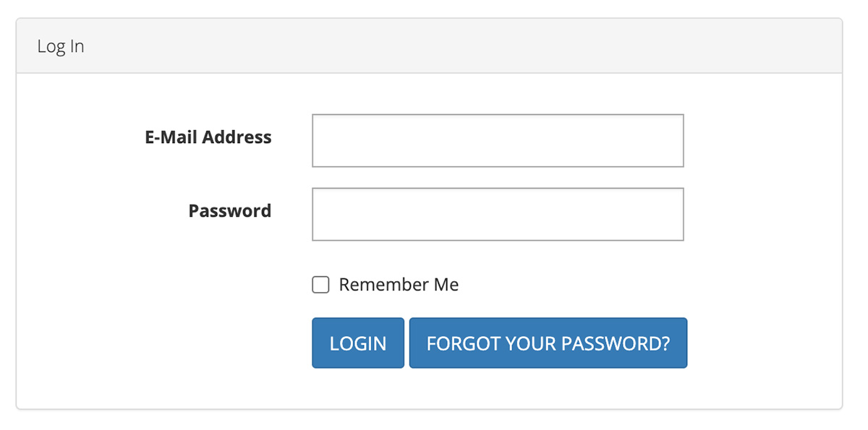The height and width of the screenshot is (430, 868).
Task: Click the E-Mail Address label
Action: [x=208, y=137]
